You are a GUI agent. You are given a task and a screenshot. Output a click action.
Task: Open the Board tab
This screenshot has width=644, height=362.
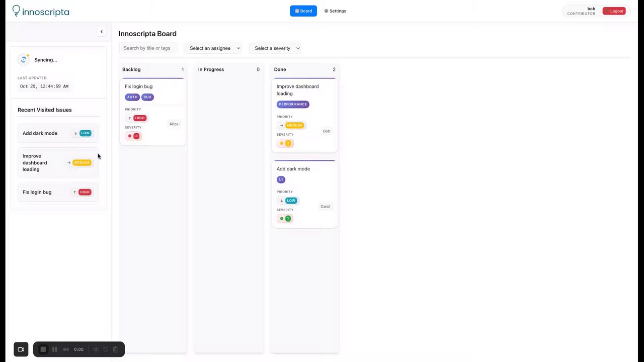(x=303, y=11)
